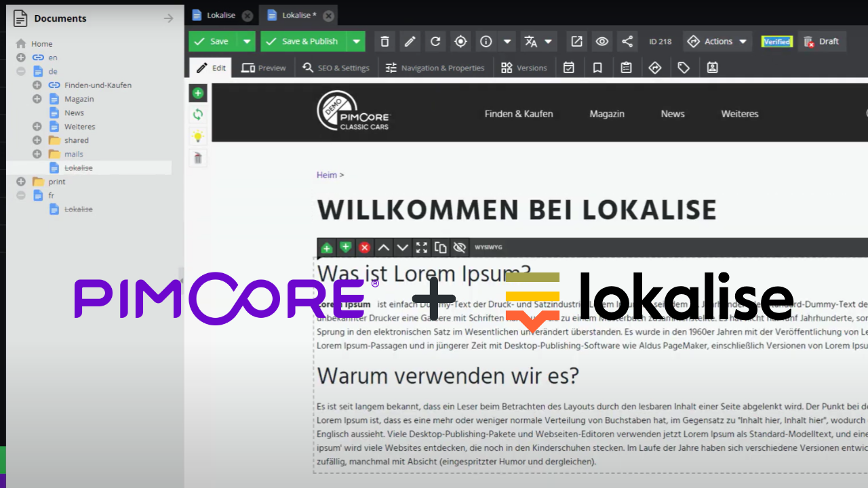Click the share icon in toolbar
Viewport: 868px width, 488px height.
[627, 41]
